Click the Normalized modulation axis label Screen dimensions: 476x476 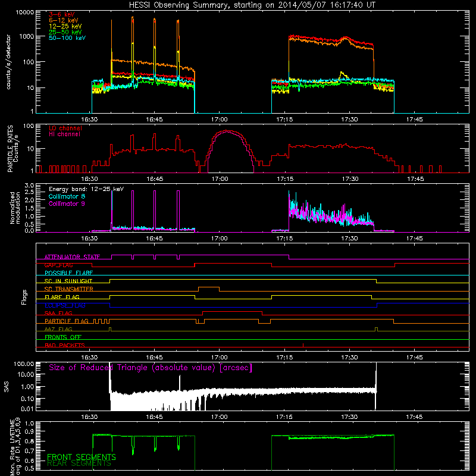click(15, 208)
